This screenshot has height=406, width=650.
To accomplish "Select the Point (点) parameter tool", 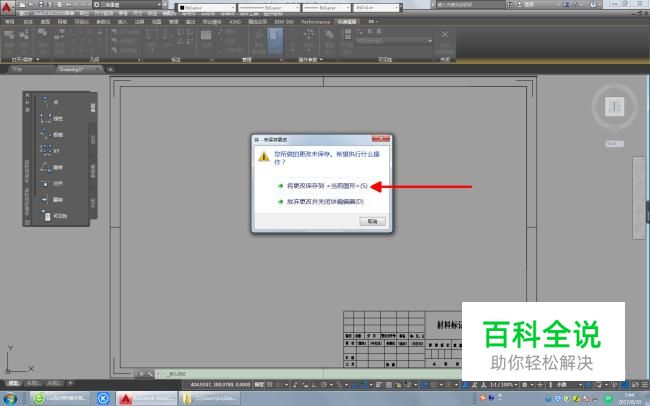I will click(50, 102).
